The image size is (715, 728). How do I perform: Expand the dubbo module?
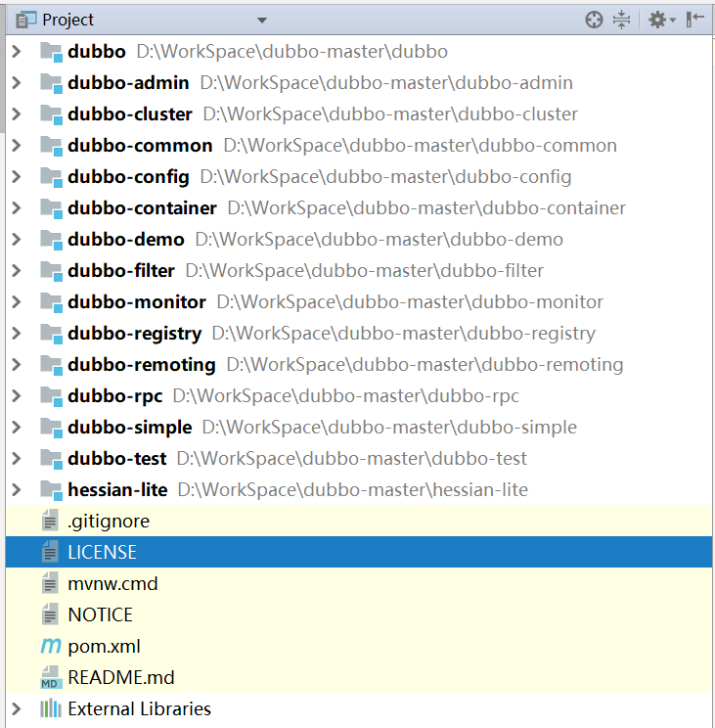pos(17,51)
